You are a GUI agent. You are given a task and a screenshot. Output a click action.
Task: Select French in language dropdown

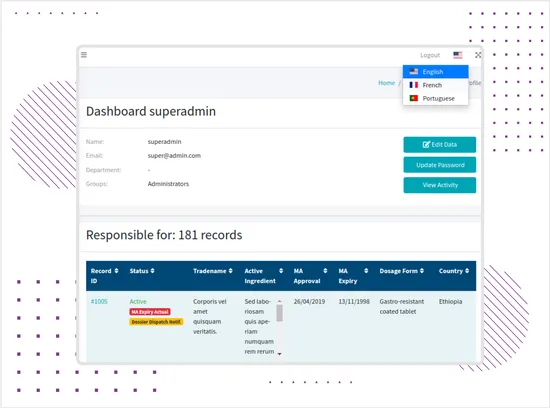click(435, 85)
